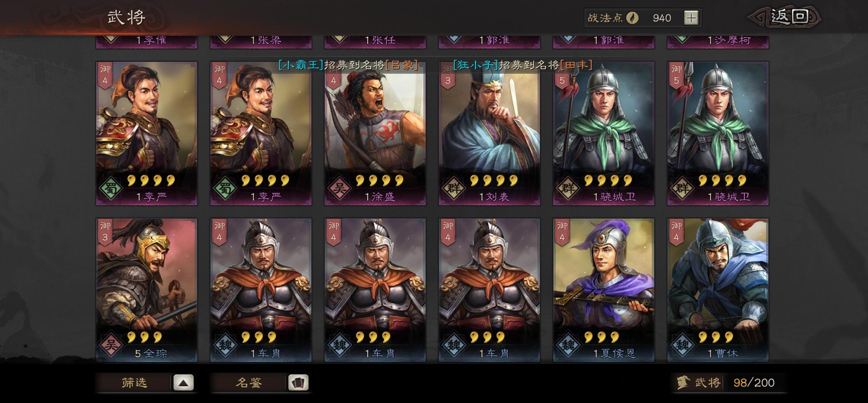Select the last 骁城卫 guard card
868x403 pixels.
click(718, 133)
